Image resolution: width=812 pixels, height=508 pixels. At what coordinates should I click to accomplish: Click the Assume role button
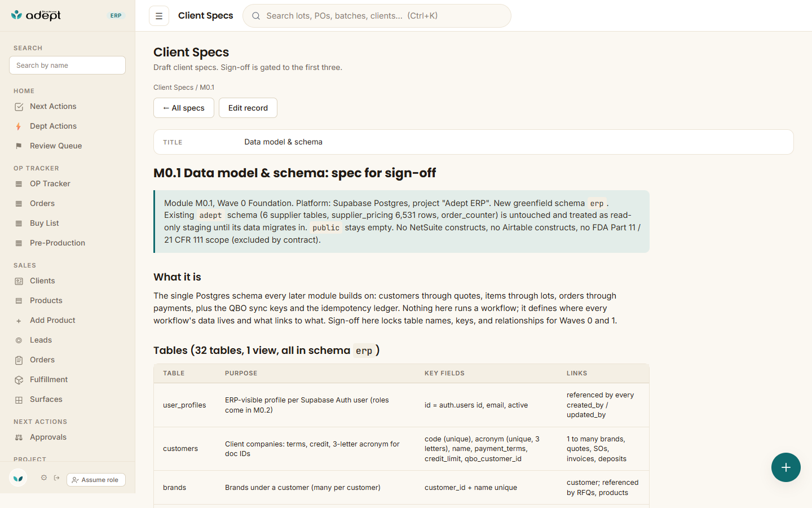(x=96, y=480)
